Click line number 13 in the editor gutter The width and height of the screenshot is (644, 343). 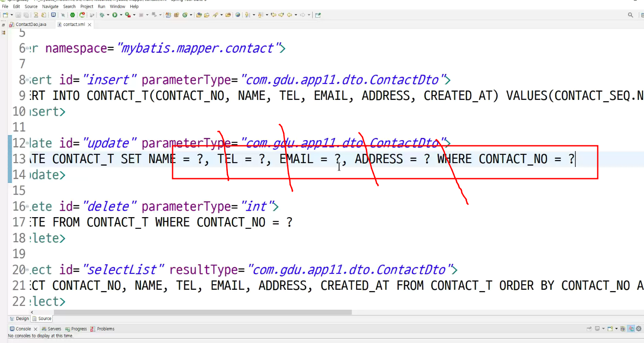click(19, 159)
